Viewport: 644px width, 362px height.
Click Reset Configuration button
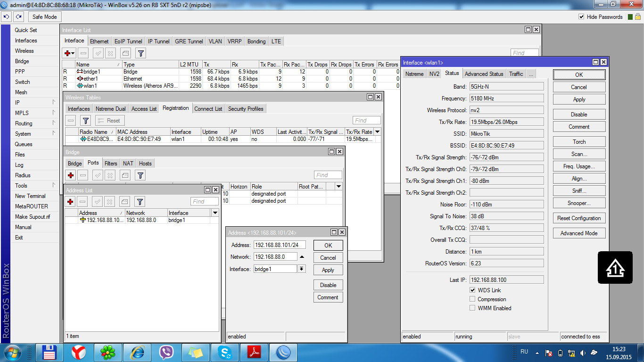coord(579,218)
